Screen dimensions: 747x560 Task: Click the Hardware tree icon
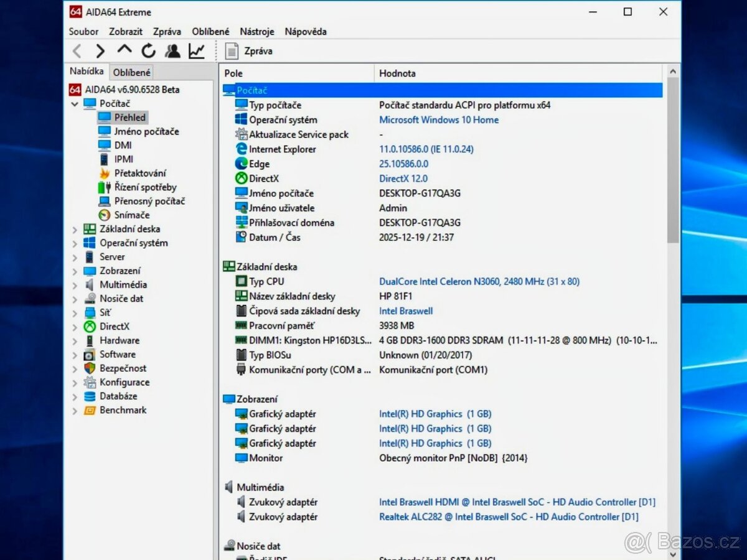[x=90, y=340]
